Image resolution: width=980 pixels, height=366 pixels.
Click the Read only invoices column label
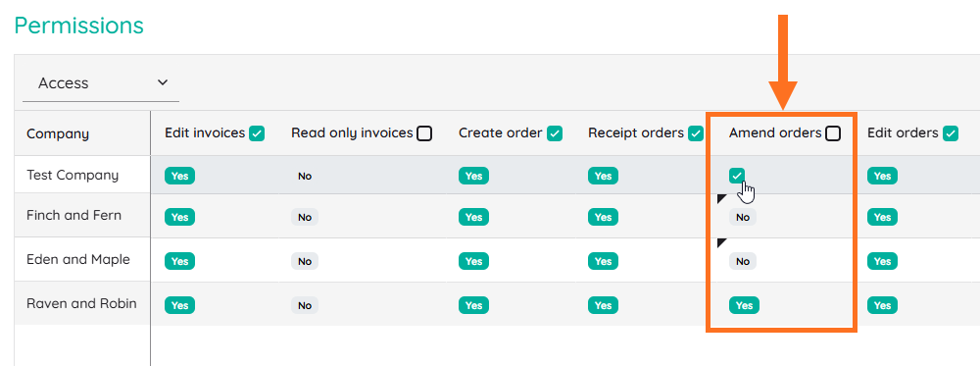tap(352, 132)
